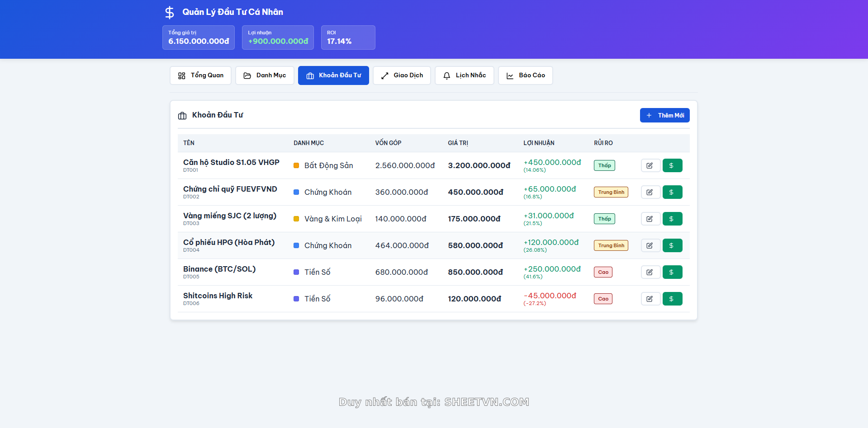Go to the Giao Dịch tab
868x428 pixels.
(402, 75)
